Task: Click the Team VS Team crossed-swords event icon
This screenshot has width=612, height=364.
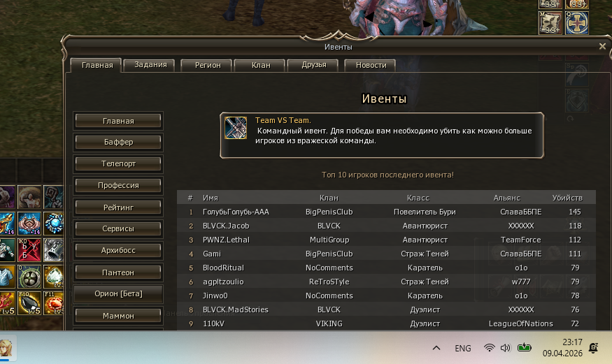Action: coord(236,128)
